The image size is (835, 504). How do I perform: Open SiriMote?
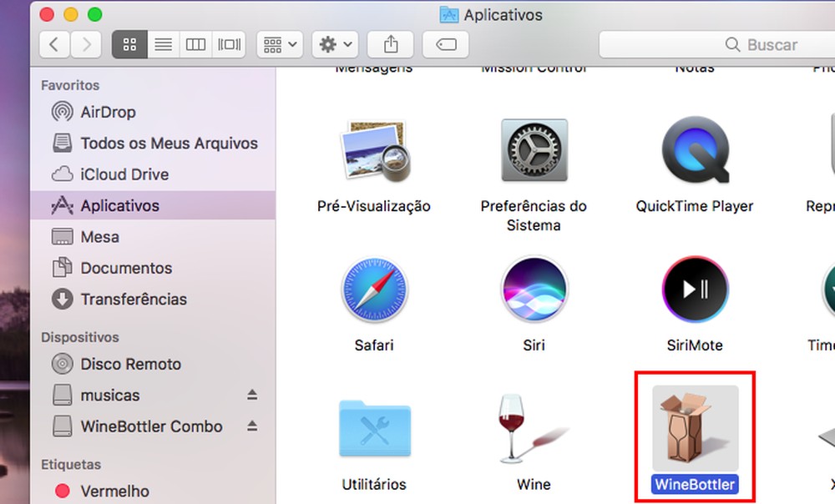(x=694, y=289)
